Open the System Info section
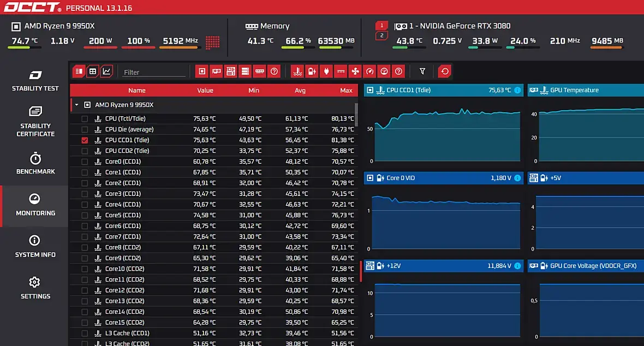 pyautogui.click(x=35, y=247)
